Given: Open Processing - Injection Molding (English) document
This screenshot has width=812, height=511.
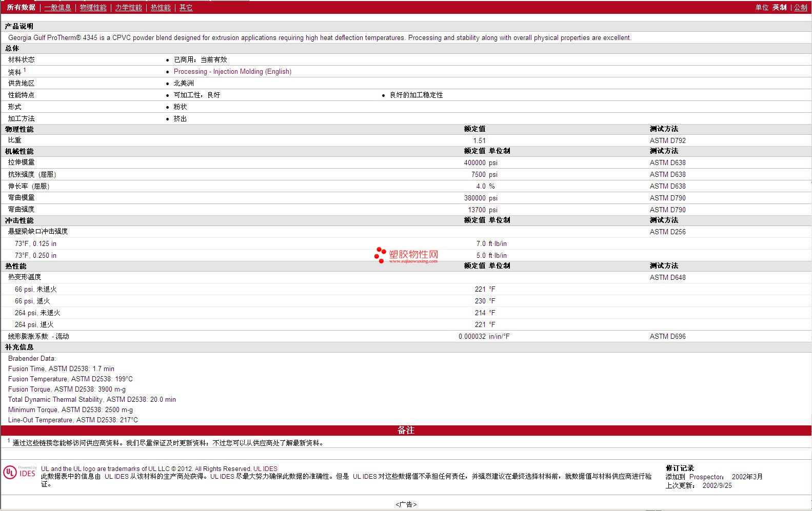Looking at the screenshot, I should [x=232, y=72].
